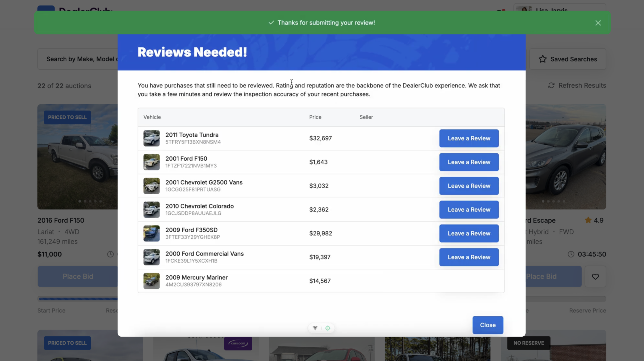Open the 2001 Chevrolet G2500 Vans thumbnail
The image size is (644, 361).
click(151, 186)
